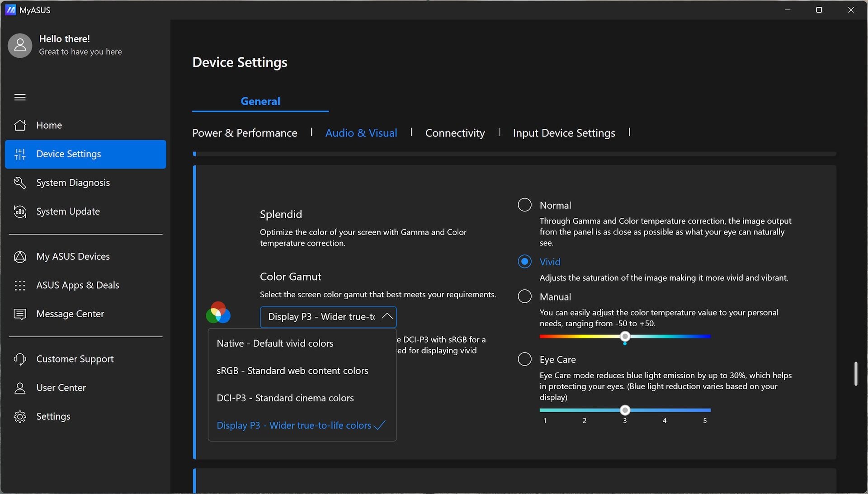Open the user profile avatar
Screen dimensions: 868x494
(x=20, y=45)
